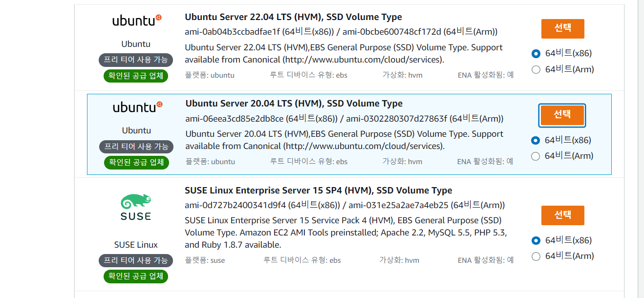Click 선택 button for SUSE Linux Enterprise Server
The height and width of the screenshot is (298, 644).
(563, 215)
